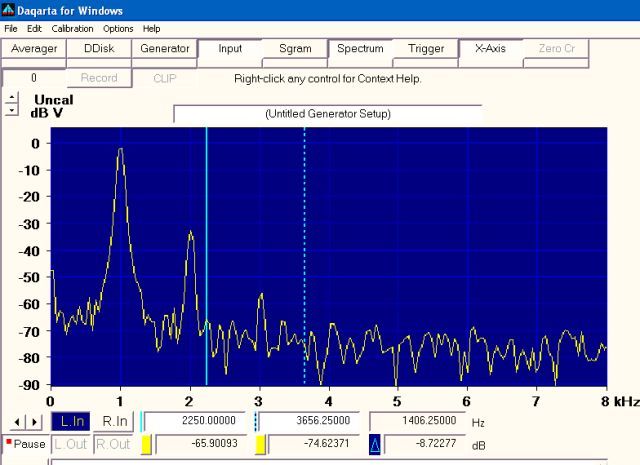Open the Options menu
640x465 pixels.
pos(118,29)
